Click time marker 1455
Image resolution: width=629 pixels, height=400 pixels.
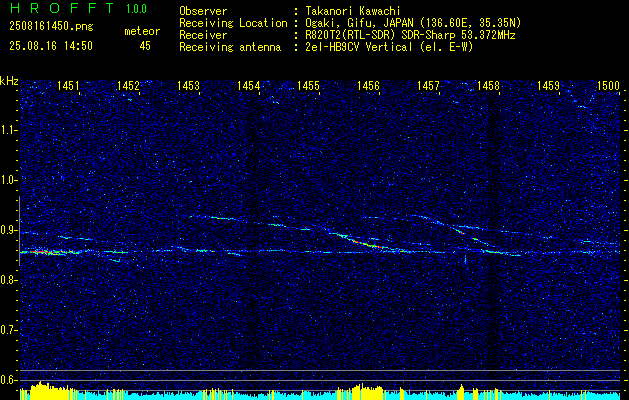point(308,85)
